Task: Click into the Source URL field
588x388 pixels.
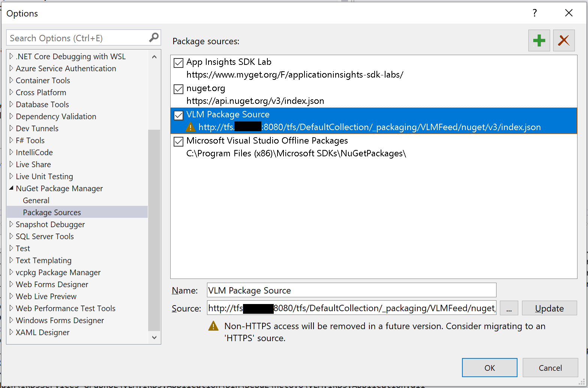Action: (351, 308)
